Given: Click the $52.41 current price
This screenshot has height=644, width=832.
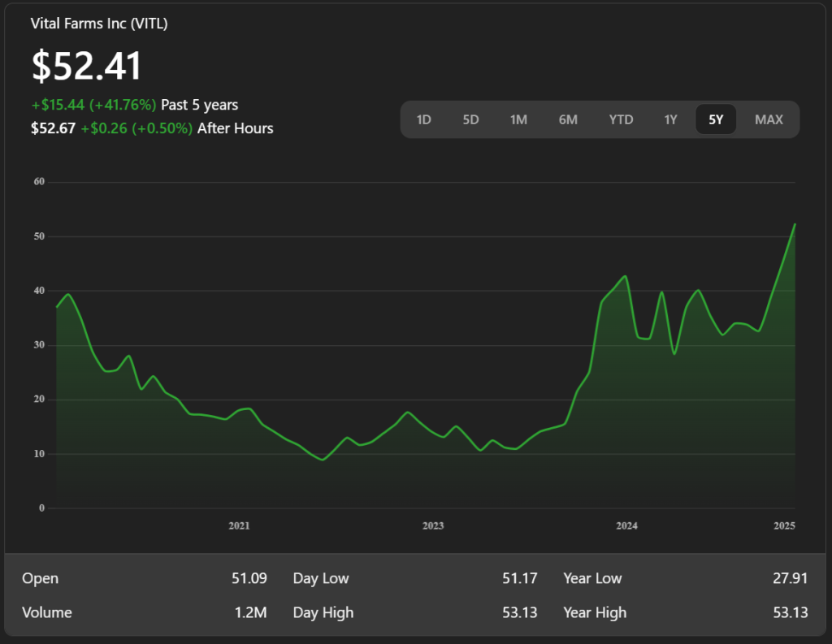Looking at the screenshot, I should tap(87, 66).
